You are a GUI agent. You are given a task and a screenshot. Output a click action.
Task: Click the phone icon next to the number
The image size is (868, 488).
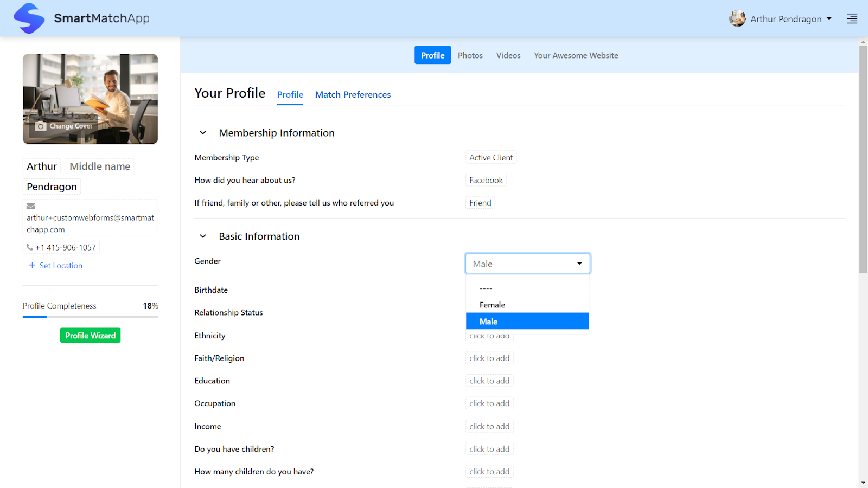point(30,247)
